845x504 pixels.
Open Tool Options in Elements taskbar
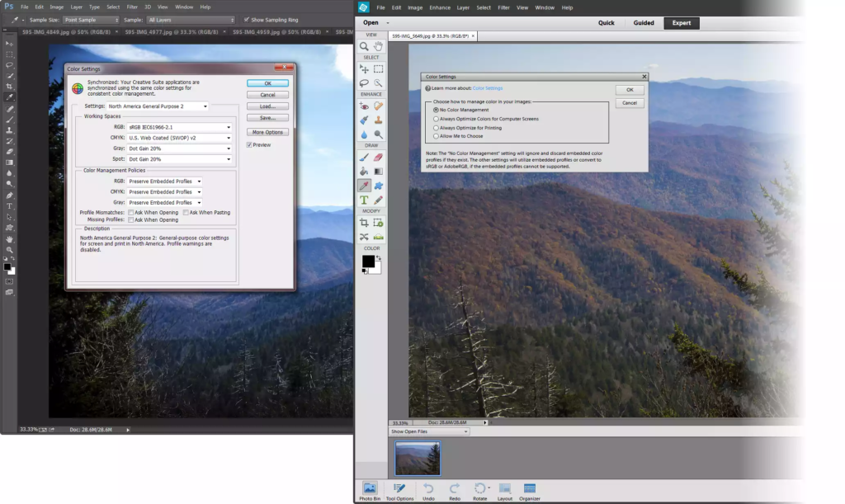pos(399,491)
